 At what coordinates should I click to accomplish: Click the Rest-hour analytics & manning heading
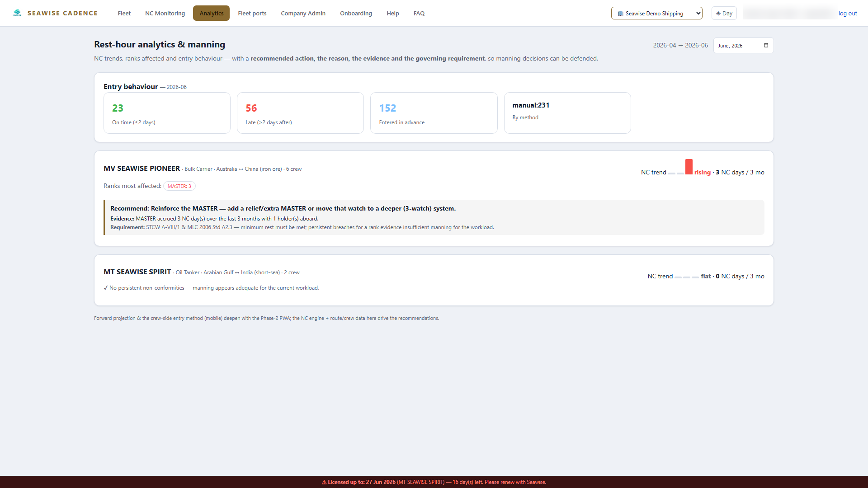[160, 44]
